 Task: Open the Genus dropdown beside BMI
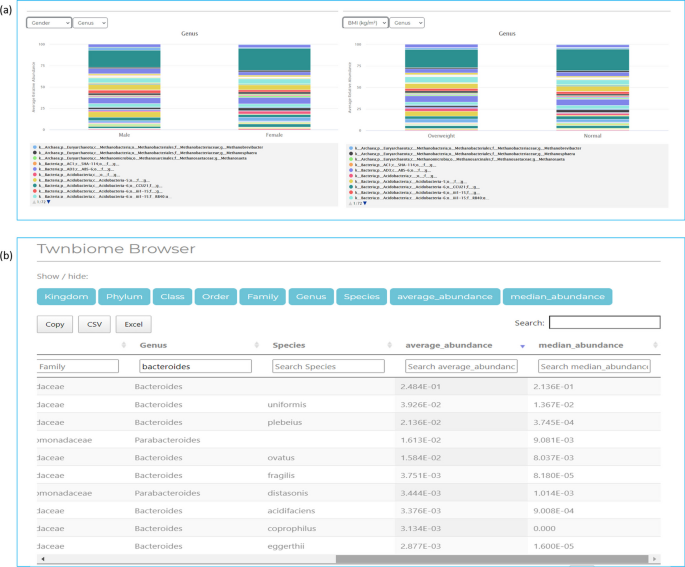coord(407,23)
